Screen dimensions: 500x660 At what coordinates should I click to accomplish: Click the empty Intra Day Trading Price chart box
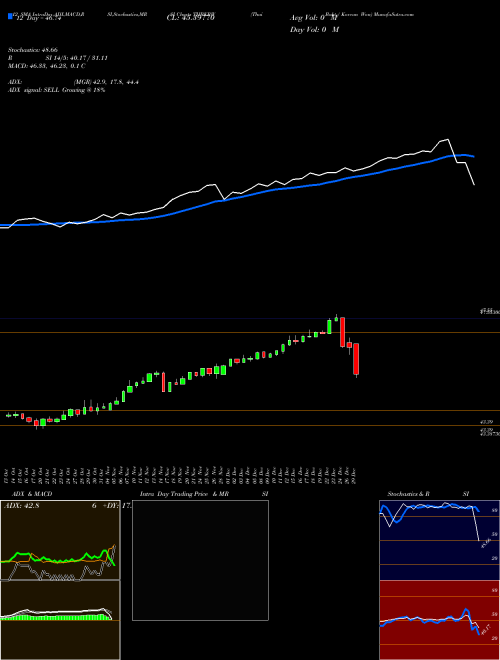click(200, 560)
